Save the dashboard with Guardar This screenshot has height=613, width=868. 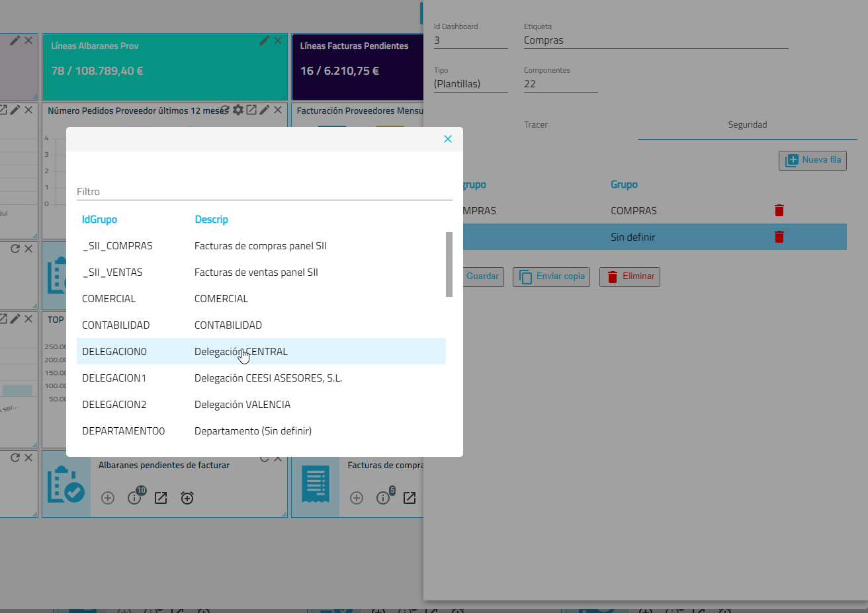point(482,276)
